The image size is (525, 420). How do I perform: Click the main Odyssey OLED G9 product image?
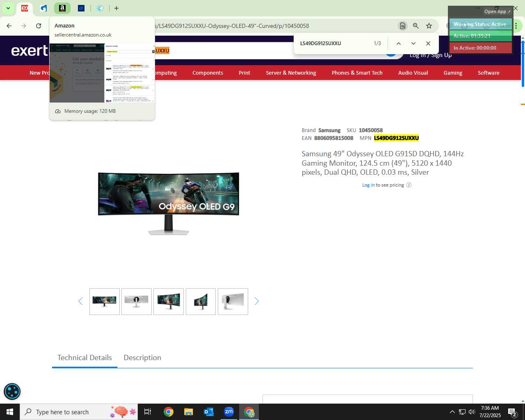(169, 203)
